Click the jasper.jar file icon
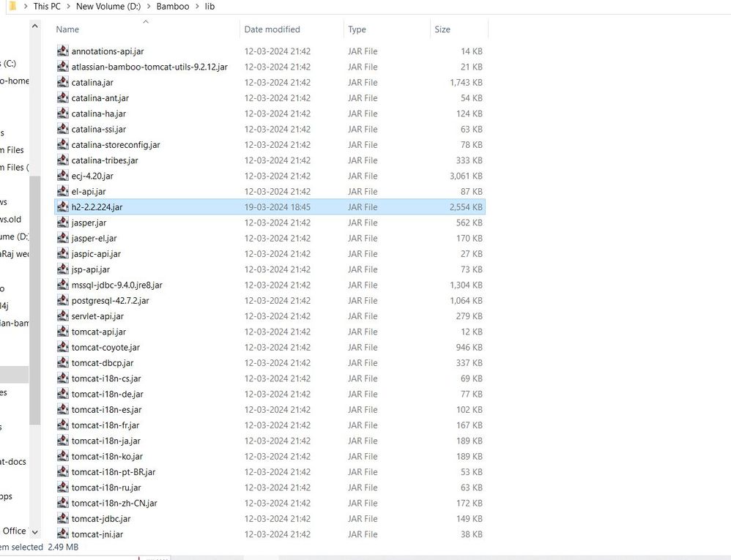731x560 pixels. 62,223
